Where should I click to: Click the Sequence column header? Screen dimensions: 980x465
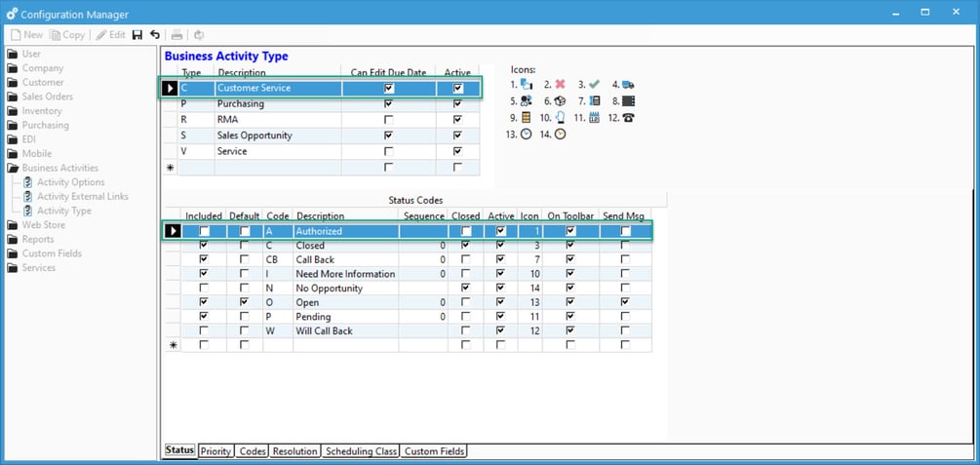(424, 216)
